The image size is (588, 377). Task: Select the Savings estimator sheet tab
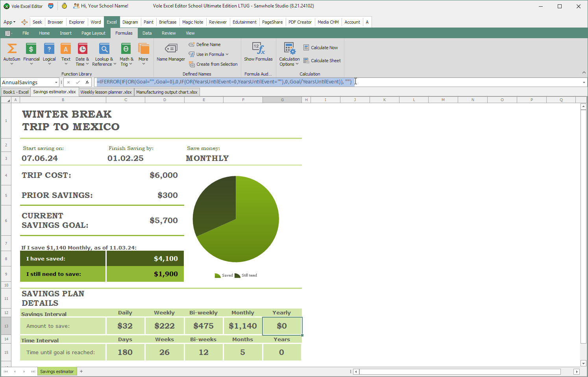coord(57,371)
